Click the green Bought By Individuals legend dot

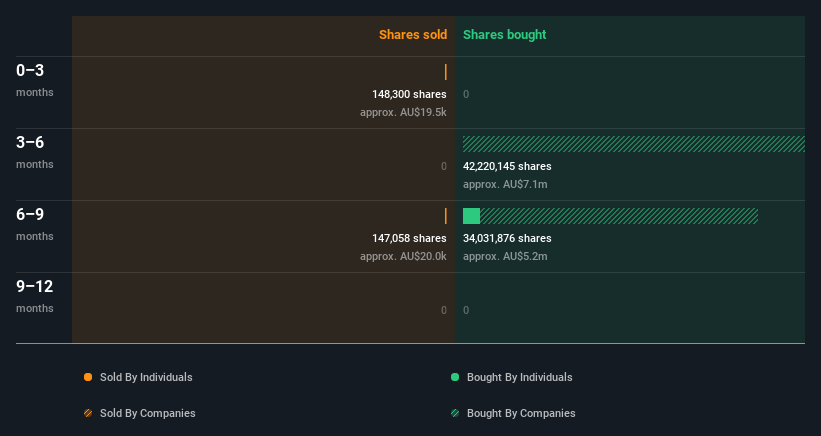[x=455, y=377]
